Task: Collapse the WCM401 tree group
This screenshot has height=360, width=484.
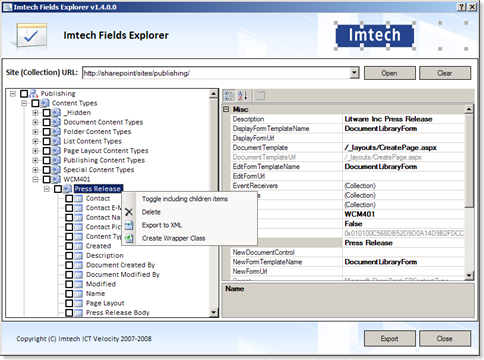Action: coord(35,179)
